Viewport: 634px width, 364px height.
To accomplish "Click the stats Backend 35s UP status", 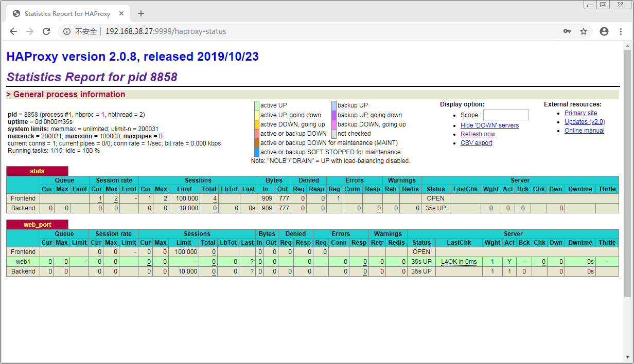I will click(435, 208).
